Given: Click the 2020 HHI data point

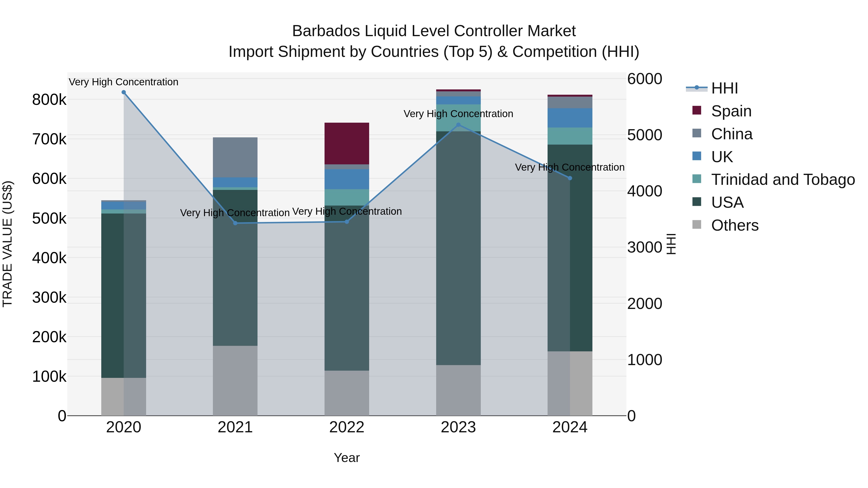Looking at the screenshot, I should [124, 92].
